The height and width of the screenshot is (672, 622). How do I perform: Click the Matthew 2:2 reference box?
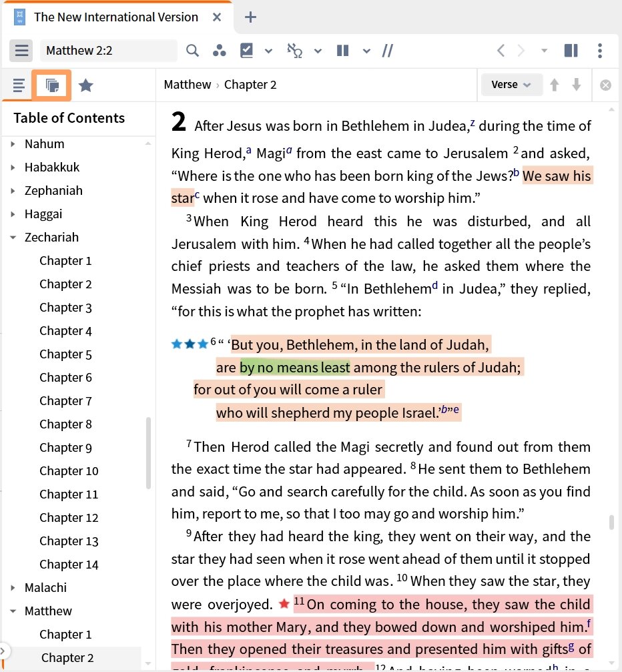(x=109, y=51)
